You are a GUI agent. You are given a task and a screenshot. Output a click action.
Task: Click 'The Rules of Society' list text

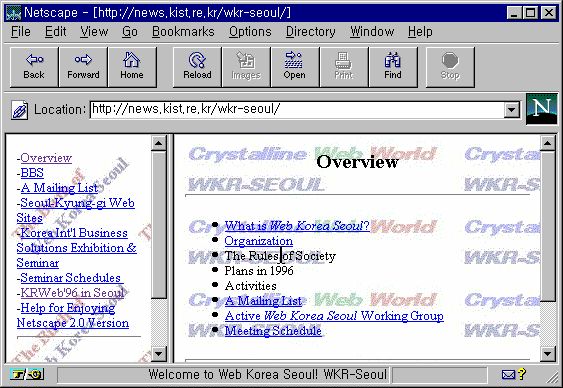[x=280, y=256]
